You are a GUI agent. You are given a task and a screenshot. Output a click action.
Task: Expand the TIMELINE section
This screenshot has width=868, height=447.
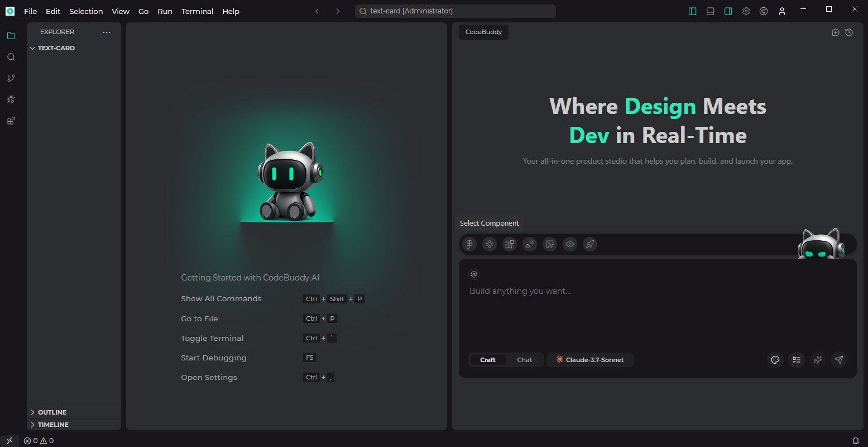coord(74,425)
